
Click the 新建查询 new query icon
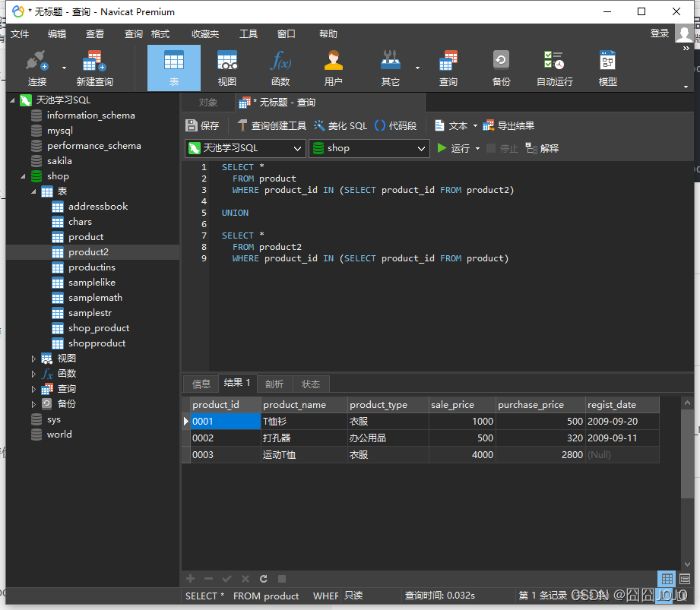pyautogui.click(x=94, y=68)
